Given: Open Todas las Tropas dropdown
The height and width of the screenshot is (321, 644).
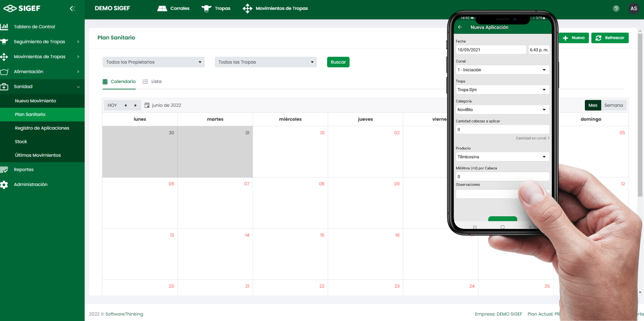Looking at the screenshot, I should click(266, 62).
